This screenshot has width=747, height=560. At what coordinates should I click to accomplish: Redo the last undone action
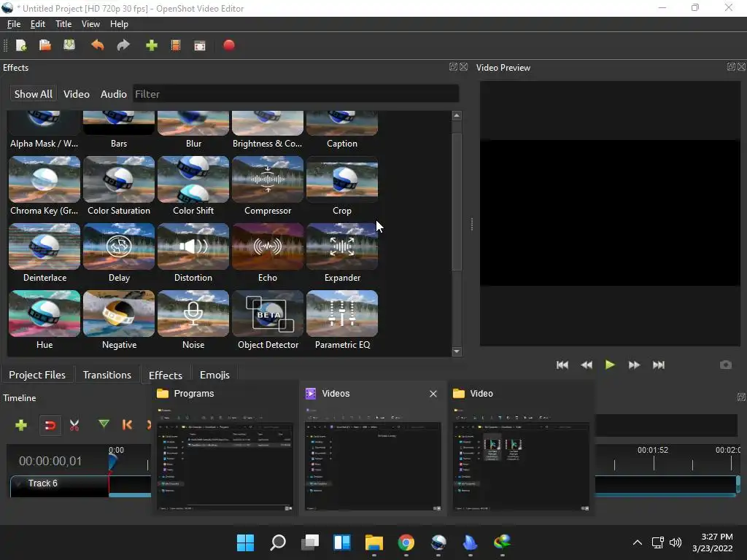[123, 45]
